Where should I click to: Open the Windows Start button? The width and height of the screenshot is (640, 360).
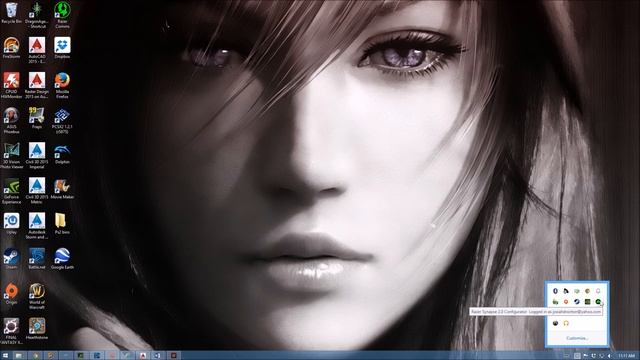[x=5, y=356]
